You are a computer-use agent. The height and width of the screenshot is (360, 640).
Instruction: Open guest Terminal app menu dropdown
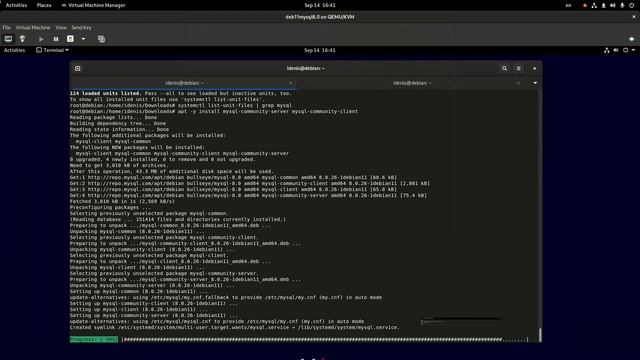click(x=52, y=50)
